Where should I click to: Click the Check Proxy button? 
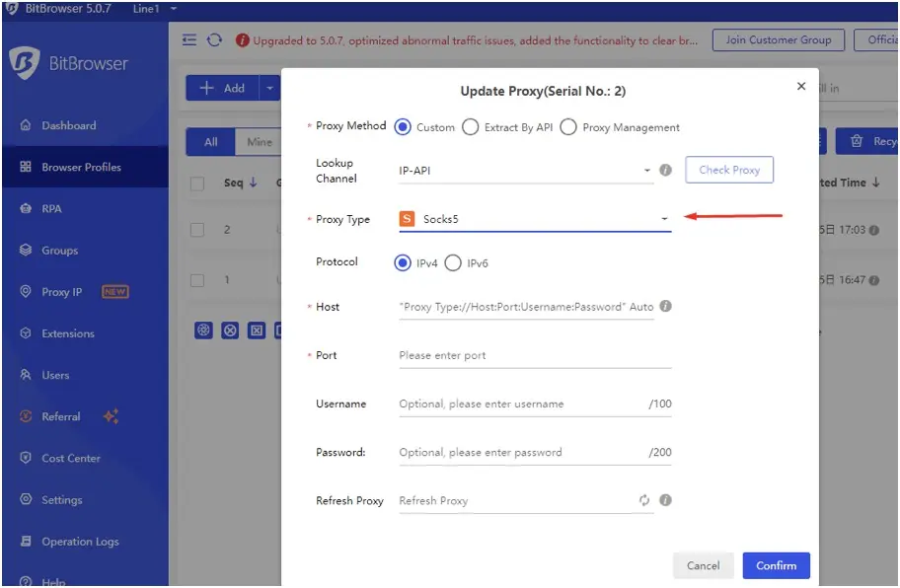coord(729,169)
